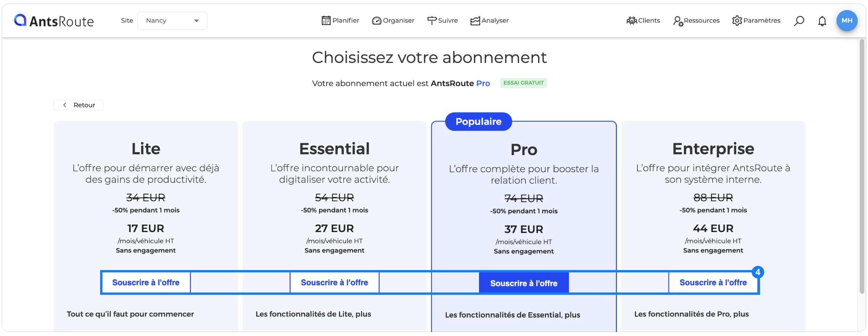Click the Analyser chart icon
The image size is (868, 336).
[x=475, y=21]
